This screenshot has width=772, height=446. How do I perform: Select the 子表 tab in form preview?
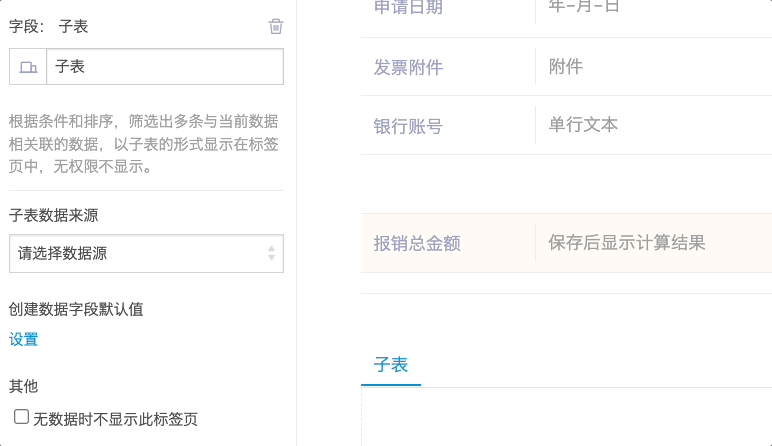click(391, 365)
